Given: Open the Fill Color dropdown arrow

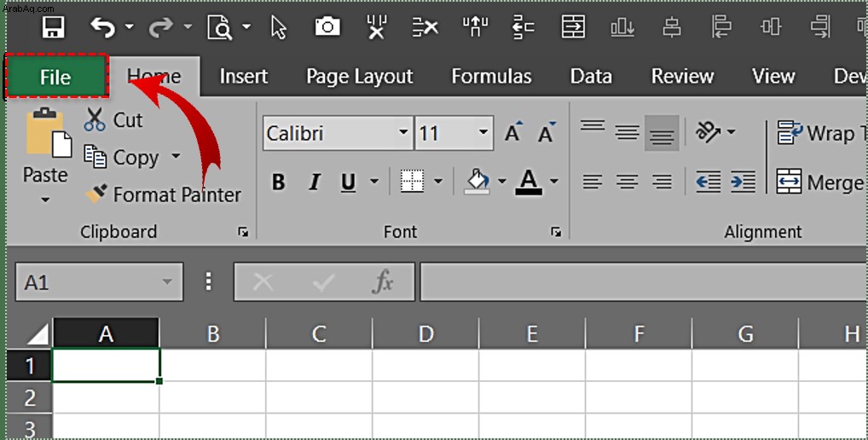Looking at the screenshot, I should click(x=502, y=181).
